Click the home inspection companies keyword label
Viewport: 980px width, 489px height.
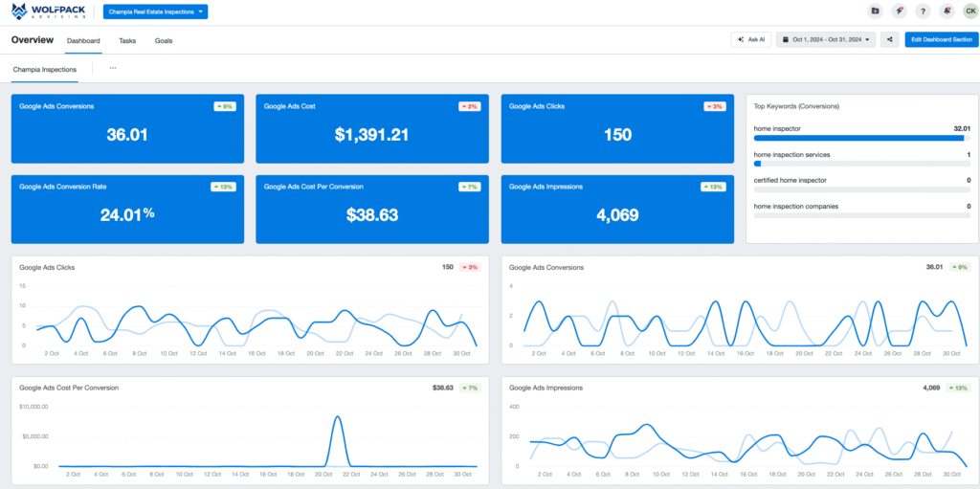(796, 206)
